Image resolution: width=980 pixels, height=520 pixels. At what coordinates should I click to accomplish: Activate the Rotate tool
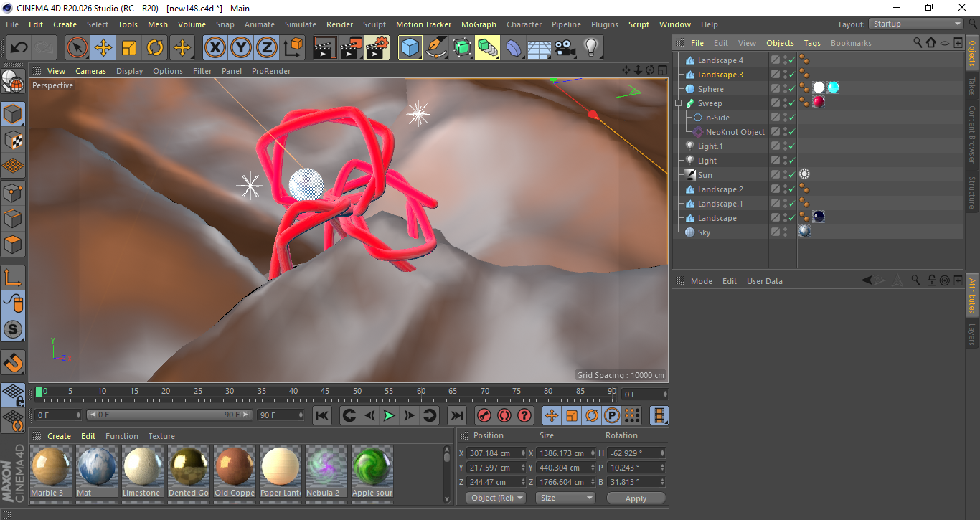(155, 48)
